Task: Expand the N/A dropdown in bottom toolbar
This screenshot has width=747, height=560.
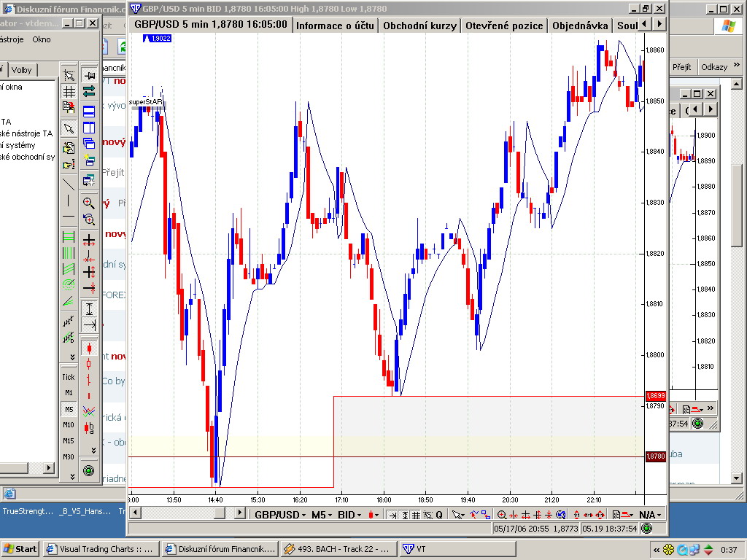Action: (650, 515)
